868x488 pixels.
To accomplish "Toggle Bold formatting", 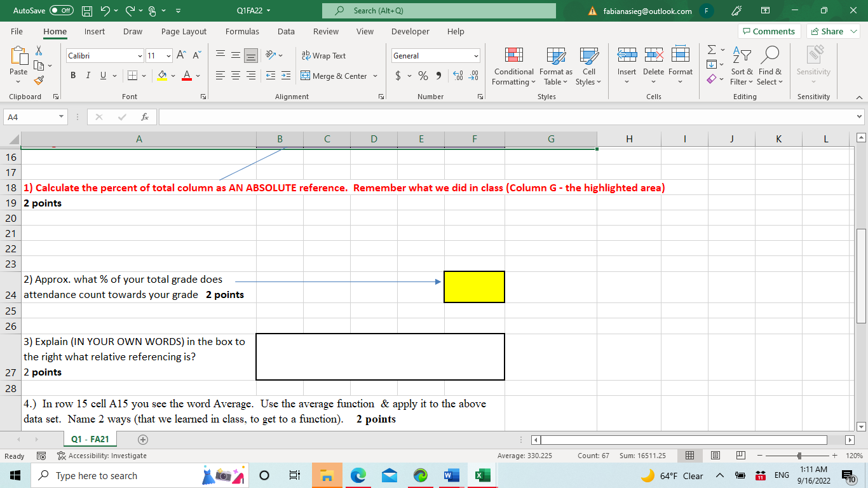I will pos(74,76).
